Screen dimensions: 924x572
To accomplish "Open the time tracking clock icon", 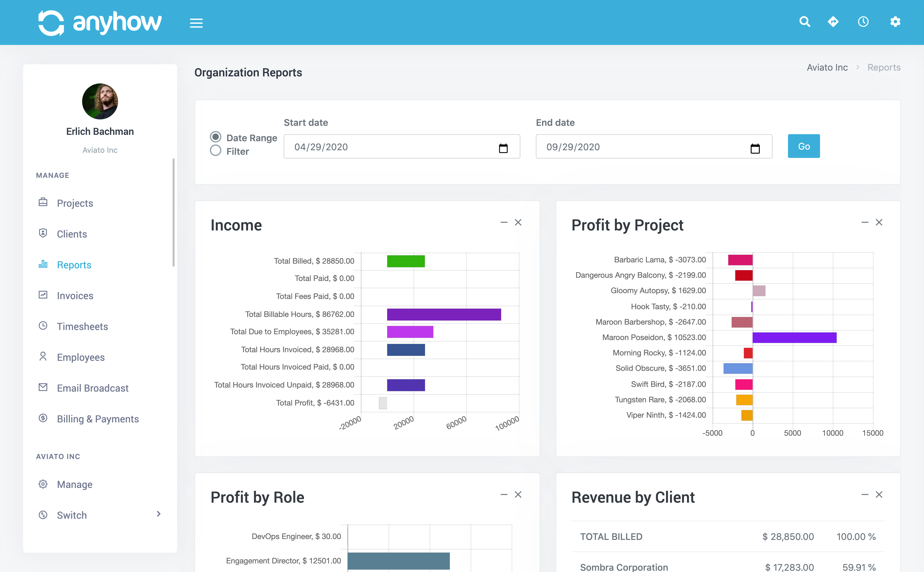I will point(863,22).
